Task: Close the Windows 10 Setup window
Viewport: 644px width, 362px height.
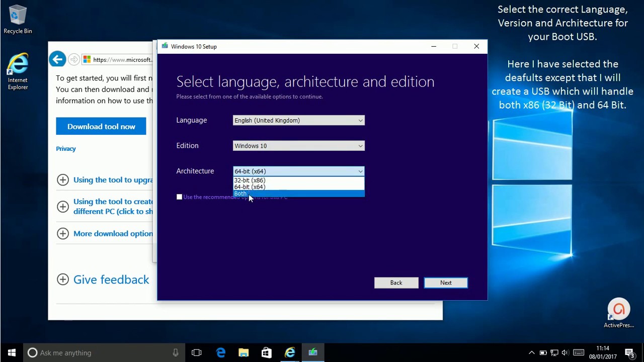Action: [476, 46]
